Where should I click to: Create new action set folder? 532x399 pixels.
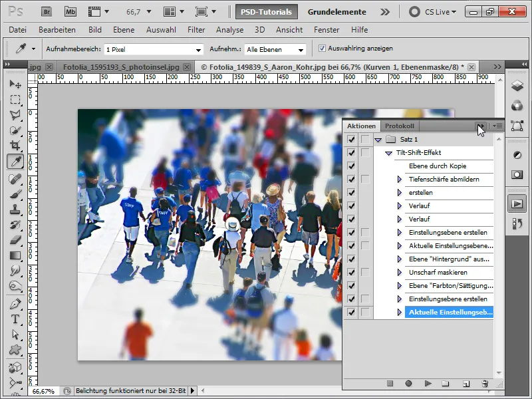(446, 384)
